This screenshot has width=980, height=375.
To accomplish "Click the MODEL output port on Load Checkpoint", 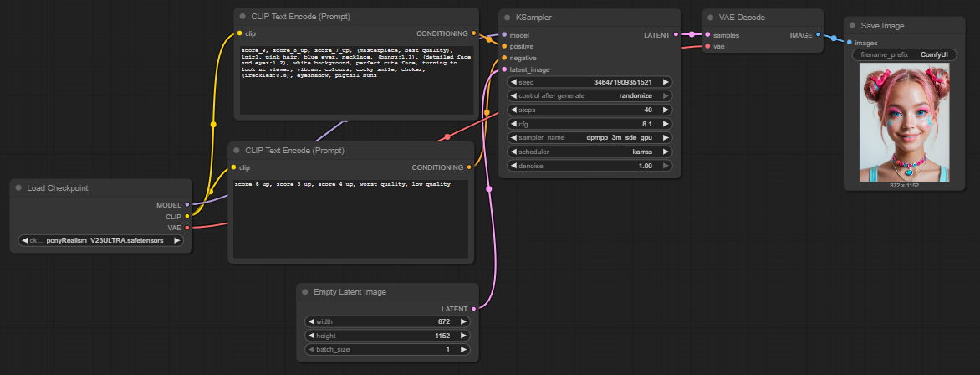I will pyautogui.click(x=187, y=204).
